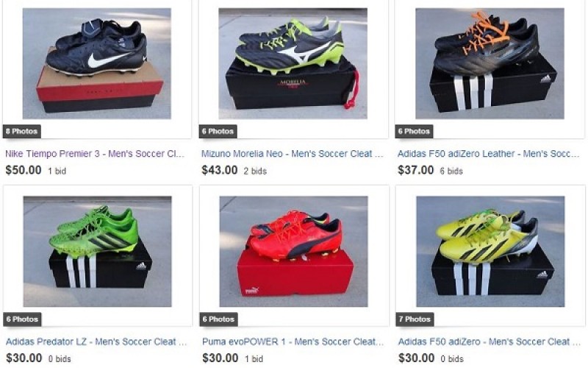Click the 6 Photos badge on Mizuno listing

tap(218, 132)
